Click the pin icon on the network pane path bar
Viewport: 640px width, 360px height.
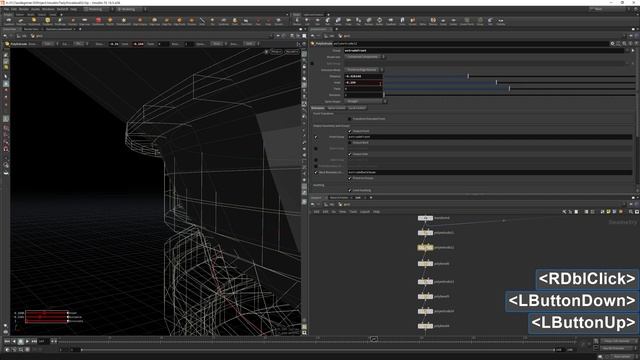(631, 204)
